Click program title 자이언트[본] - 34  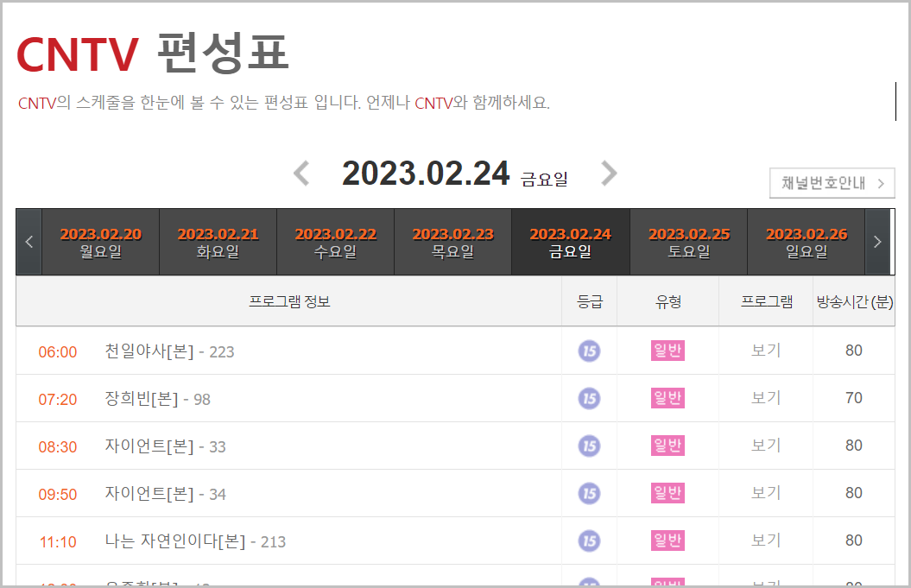pyautogui.click(x=165, y=495)
